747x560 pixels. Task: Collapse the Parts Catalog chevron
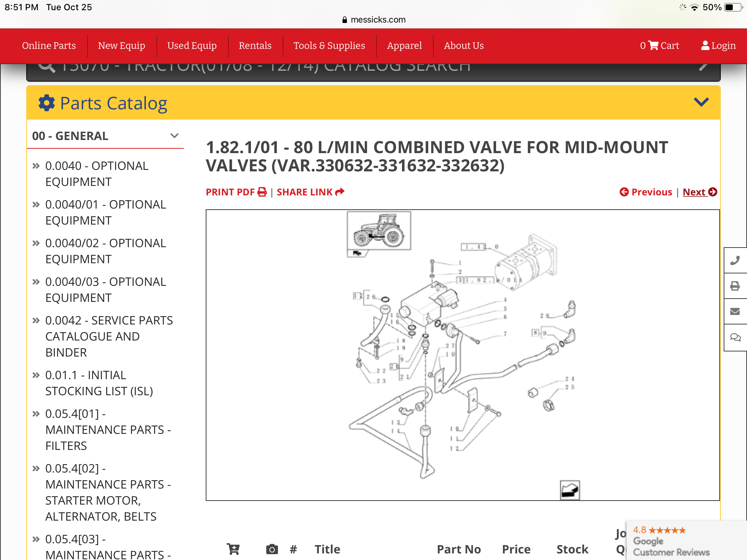click(701, 102)
